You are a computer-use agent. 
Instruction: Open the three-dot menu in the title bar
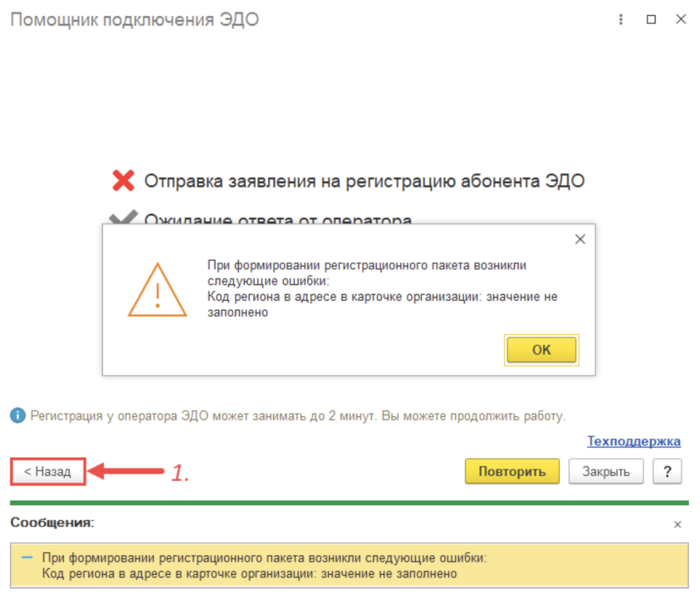coord(621,19)
